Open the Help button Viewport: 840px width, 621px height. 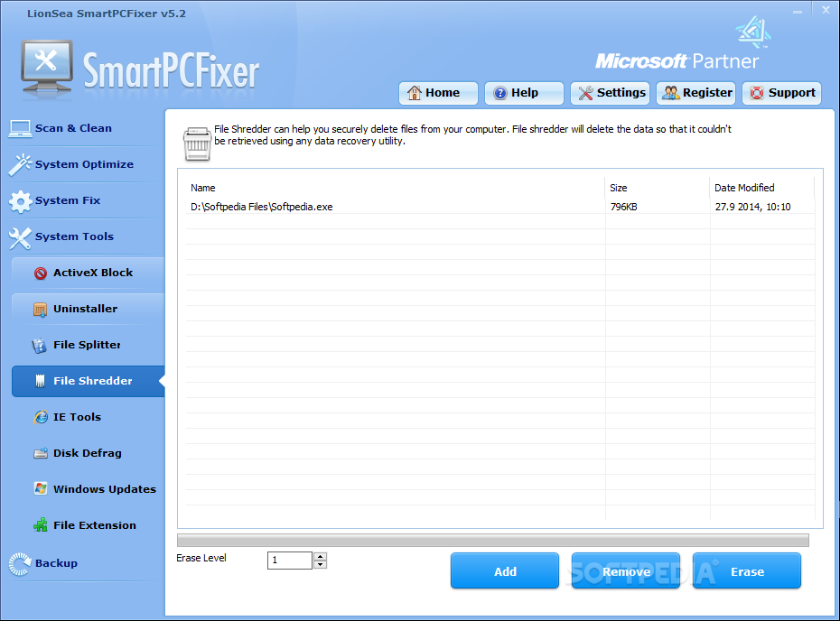tap(524, 93)
